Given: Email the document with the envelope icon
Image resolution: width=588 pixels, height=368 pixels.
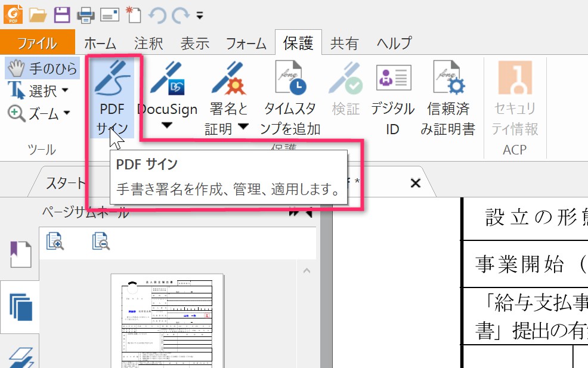Looking at the screenshot, I should point(110,16).
